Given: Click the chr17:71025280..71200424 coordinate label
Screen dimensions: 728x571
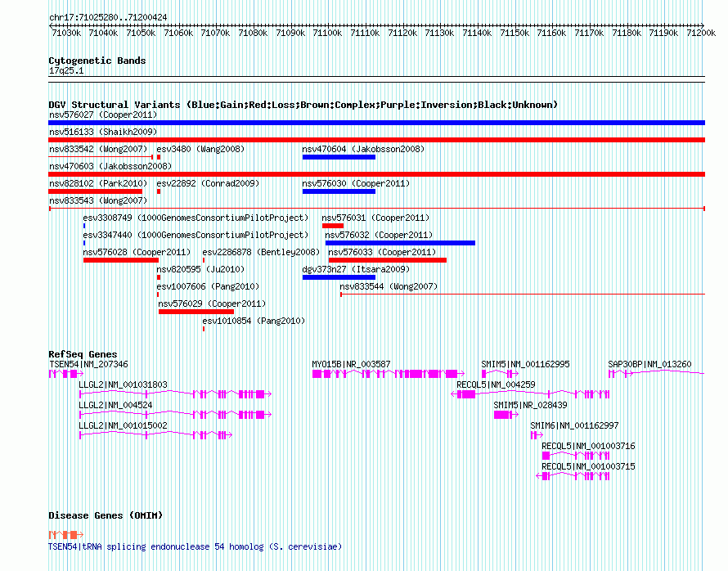Looking at the screenshot, I should [x=108, y=18].
